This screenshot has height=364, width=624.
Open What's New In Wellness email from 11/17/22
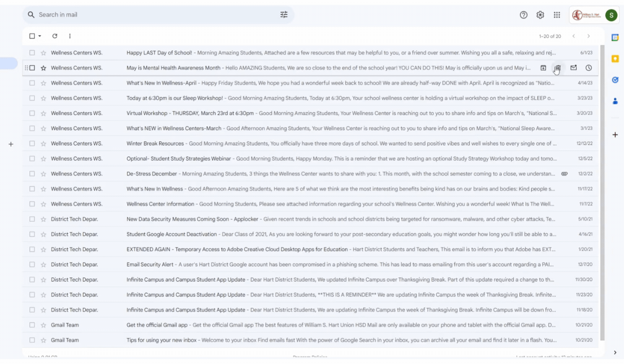click(x=310, y=189)
